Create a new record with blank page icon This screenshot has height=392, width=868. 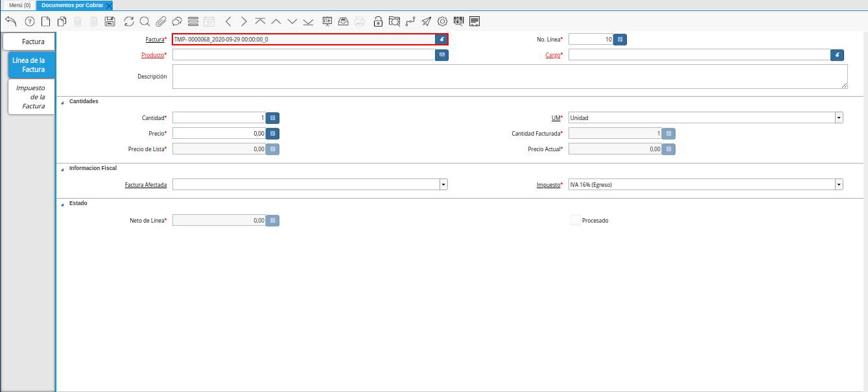pyautogui.click(x=45, y=21)
